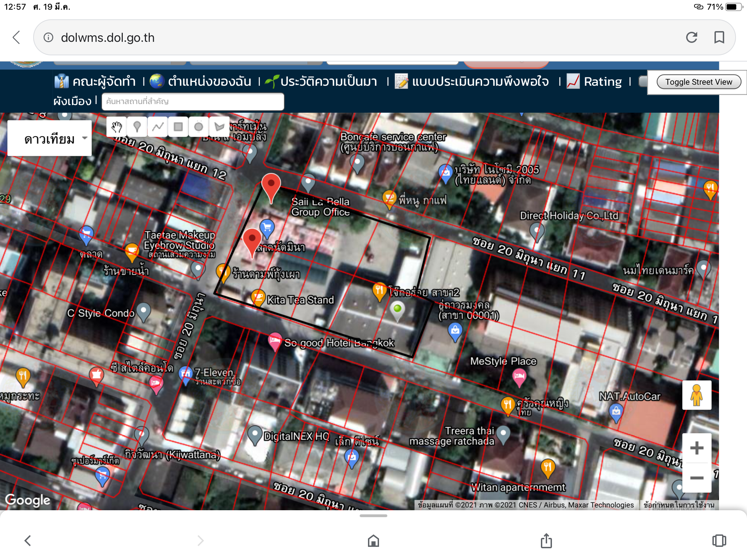The width and height of the screenshot is (747, 560).
Task: Tap the site info icon in address bar
Action: [48, 37]
